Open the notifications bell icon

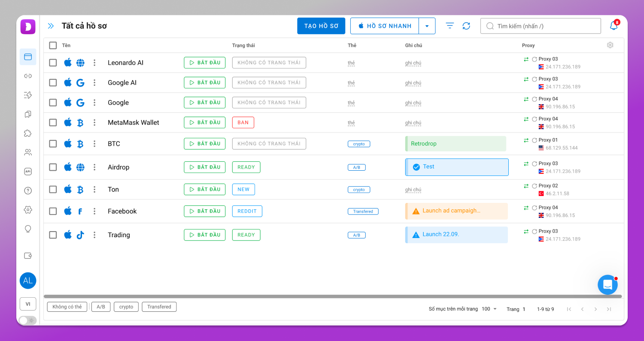pos(614,26)
